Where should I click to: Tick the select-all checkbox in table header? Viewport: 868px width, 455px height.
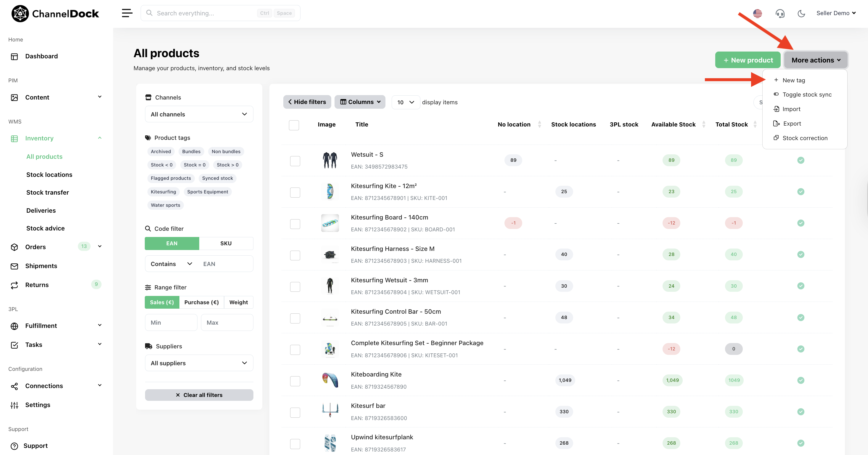(294, 125)
